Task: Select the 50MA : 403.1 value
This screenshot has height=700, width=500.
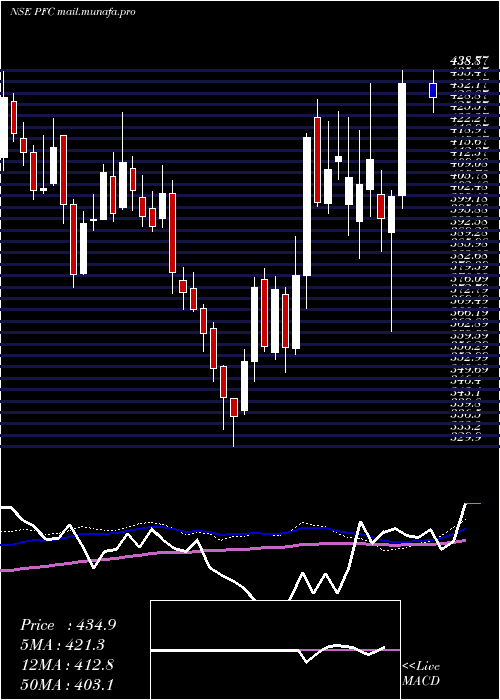Action: [x=67, y=685]
